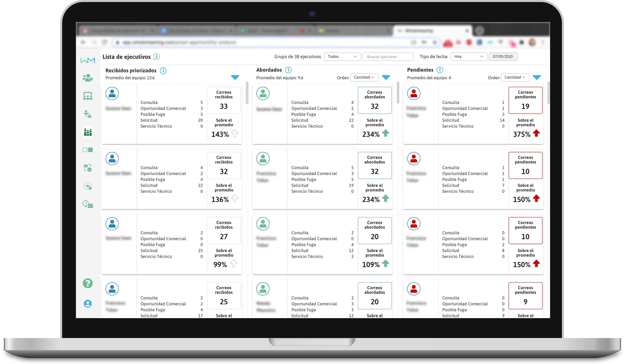Open the mail pointer circle sidebar icon
This screenshot has height=364, width=624.
pos(88,186)
